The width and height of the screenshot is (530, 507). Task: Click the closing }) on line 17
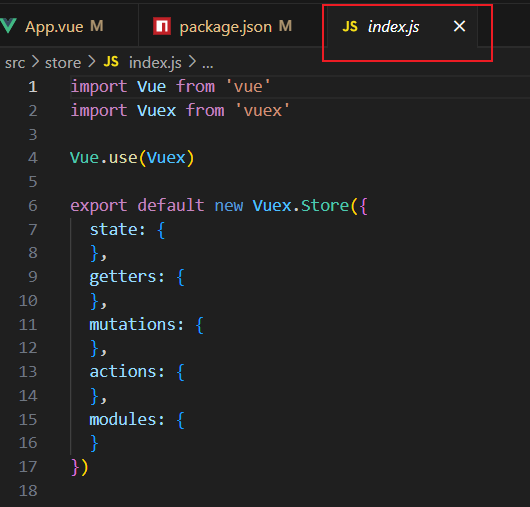(79, 467)
